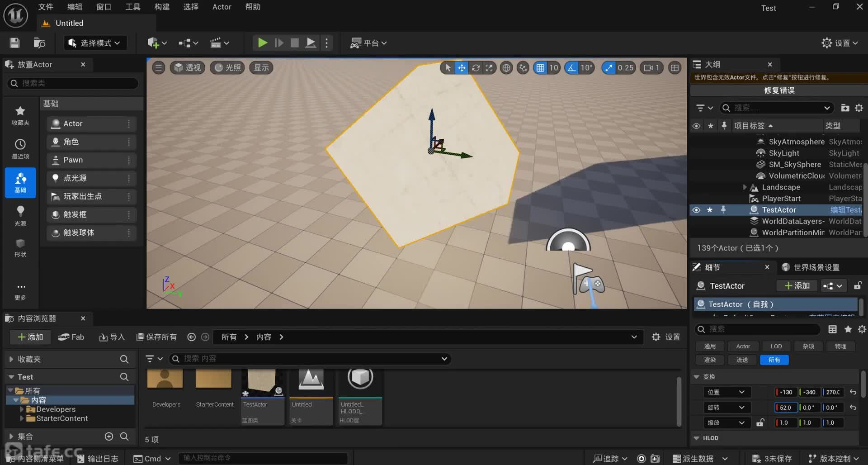Open the 工具 menu
Viewport: 868px width, 465px height.
tap(132, 7)
